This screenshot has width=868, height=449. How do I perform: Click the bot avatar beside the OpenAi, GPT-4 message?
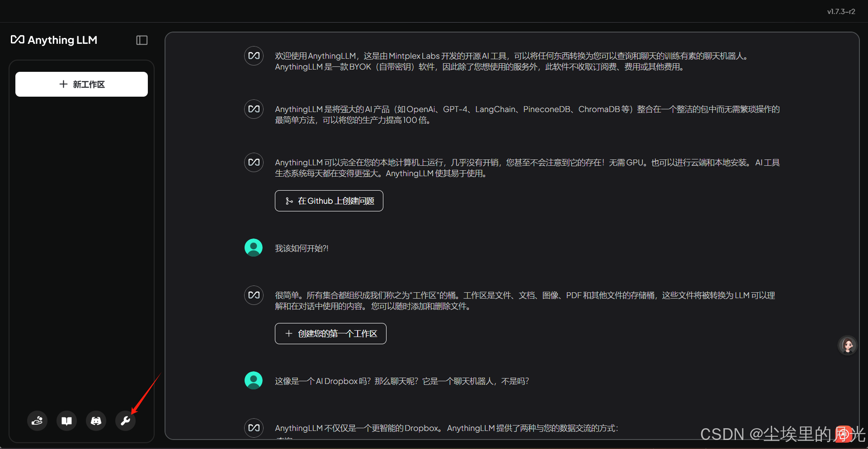tap(254, 109)
